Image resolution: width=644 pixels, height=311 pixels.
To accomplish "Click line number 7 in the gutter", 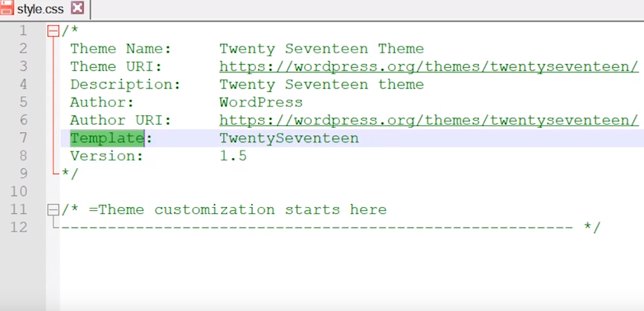I will [23, 138].
